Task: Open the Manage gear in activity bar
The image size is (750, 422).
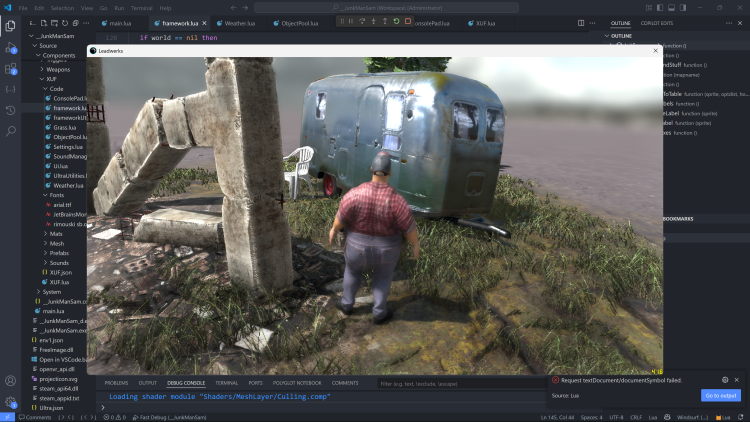Action: point(10,402)
